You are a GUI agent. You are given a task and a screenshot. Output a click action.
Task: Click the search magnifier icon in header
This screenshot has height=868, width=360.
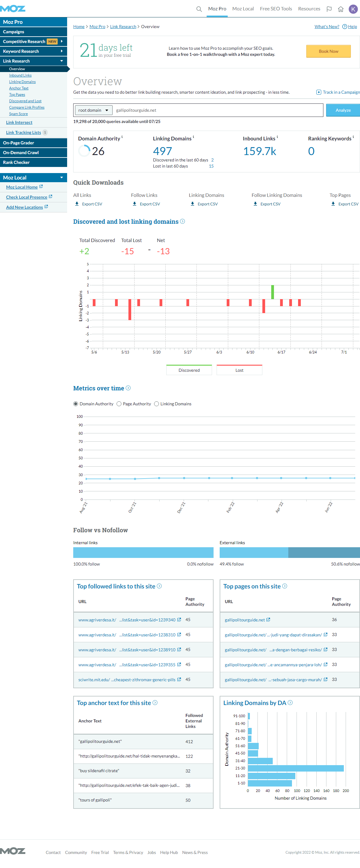(199, 9)
